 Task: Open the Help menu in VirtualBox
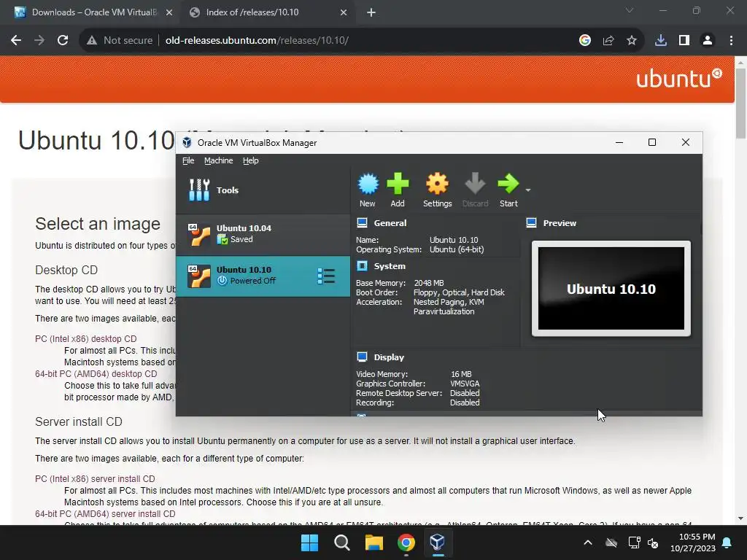pyautogui.click(x=251, y=160)
